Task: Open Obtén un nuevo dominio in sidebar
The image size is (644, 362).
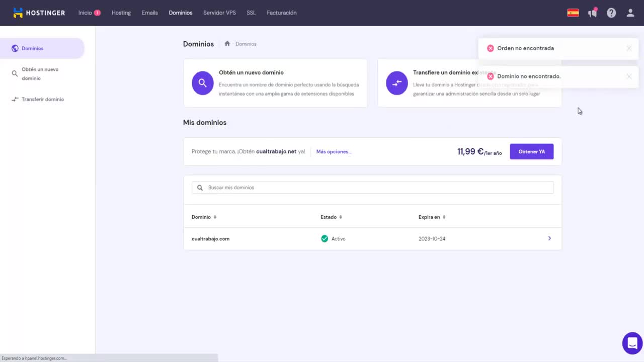Action: (x=40, y=74)
